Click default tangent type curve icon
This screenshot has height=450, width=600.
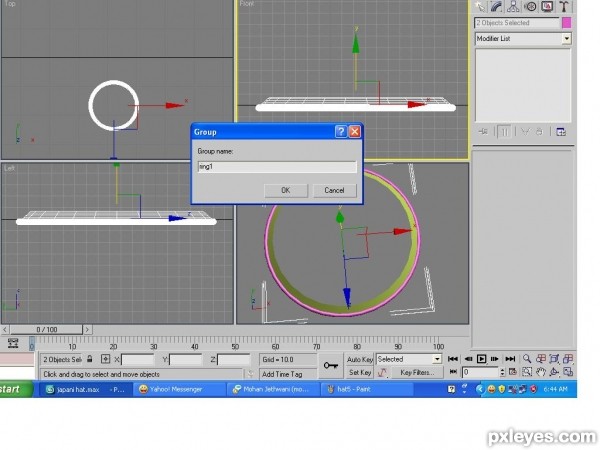pyautogui.click(x=382, y=372)
